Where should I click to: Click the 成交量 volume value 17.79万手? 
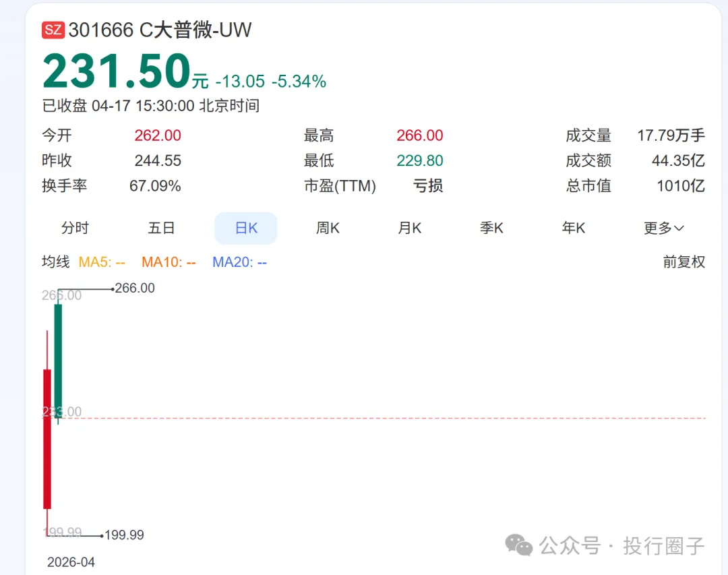671,135
